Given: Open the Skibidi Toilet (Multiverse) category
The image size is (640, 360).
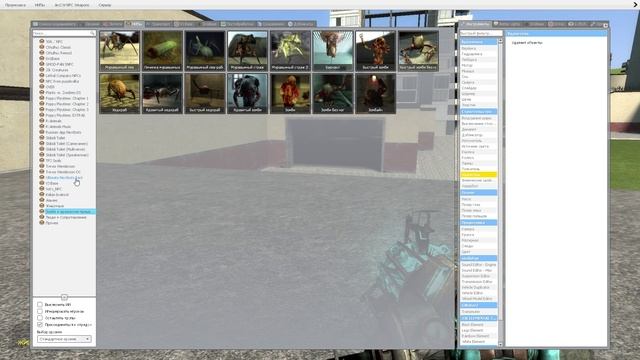Looking at the screenshot, I should [x=65, y=149].
